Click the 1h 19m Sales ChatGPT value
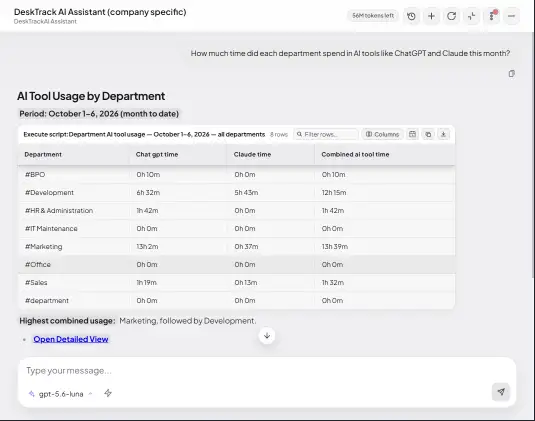 click(146, 283)
